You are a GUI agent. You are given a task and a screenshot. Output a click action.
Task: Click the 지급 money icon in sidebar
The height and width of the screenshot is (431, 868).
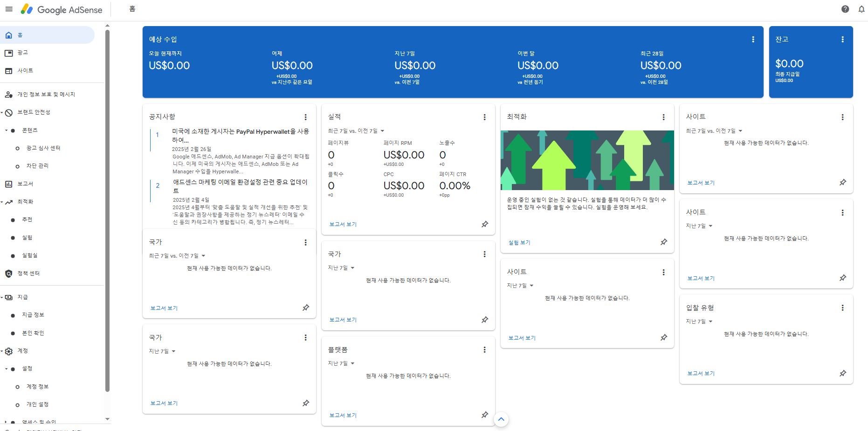coord(8,297)
